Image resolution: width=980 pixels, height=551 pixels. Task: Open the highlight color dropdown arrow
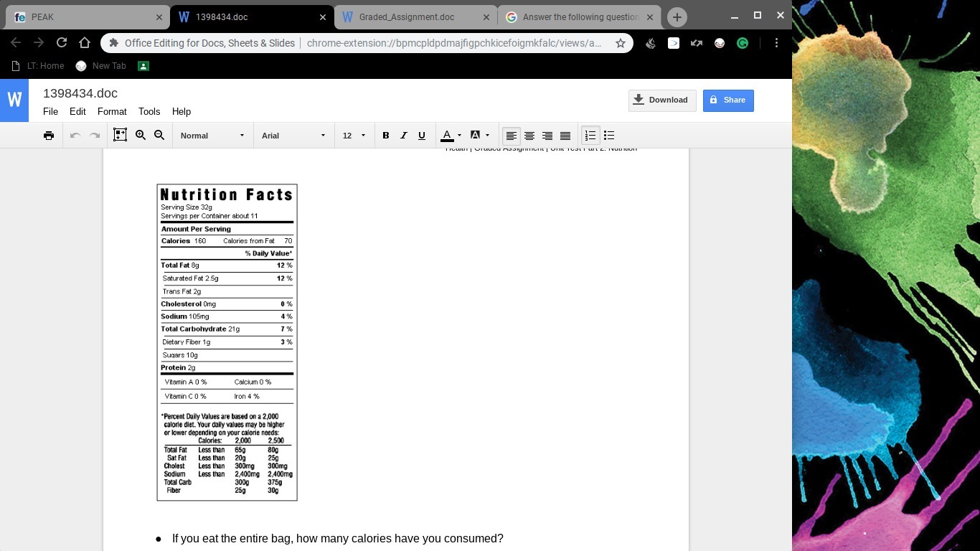[x=488, y=136]
